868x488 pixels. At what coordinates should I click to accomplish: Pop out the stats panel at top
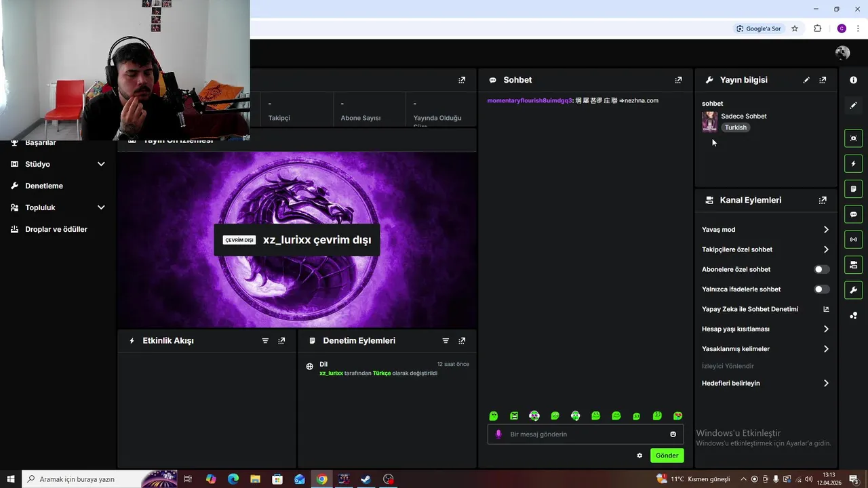(x=462, y=80)
